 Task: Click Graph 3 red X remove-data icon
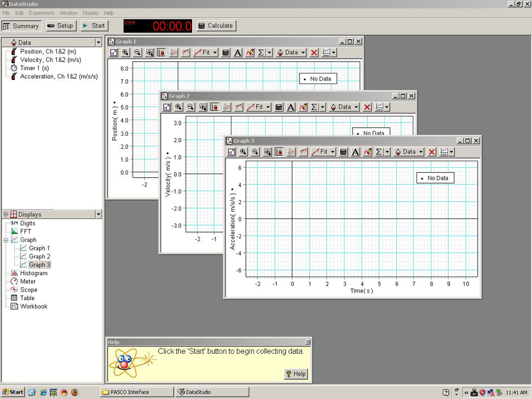[x=432, y=152]
